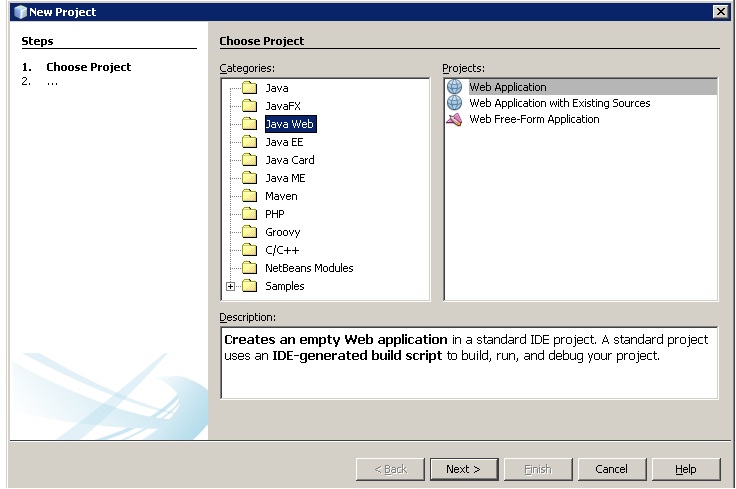Viewport: 736px width, 489px height.
Task: Select the Groovy category
Action: tap(283, 232)
